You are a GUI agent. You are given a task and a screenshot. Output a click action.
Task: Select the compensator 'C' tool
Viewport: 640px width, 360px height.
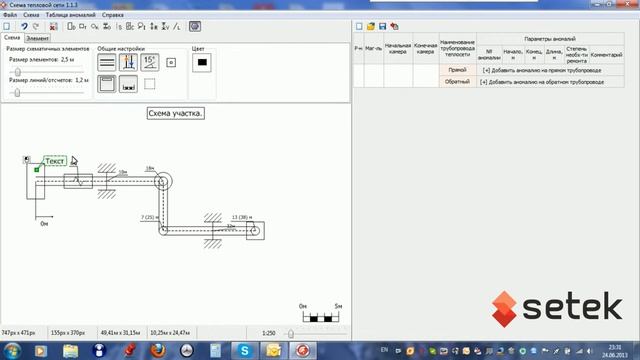[x=130, y=27]
